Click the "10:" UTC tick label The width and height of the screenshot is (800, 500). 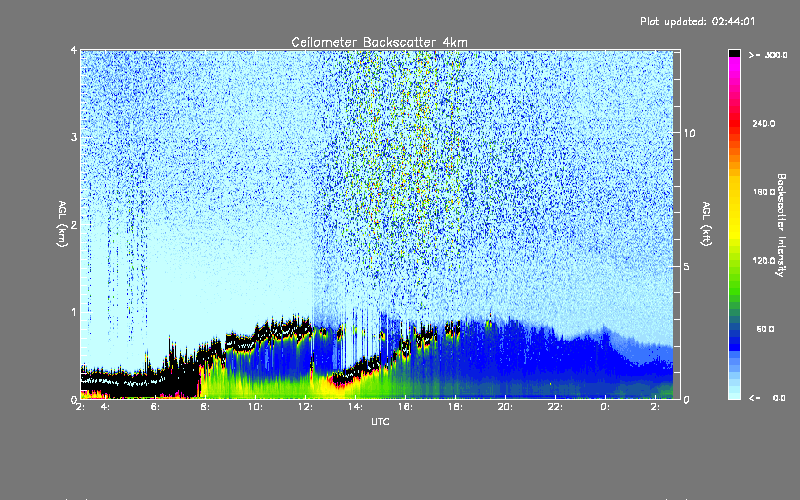(256, 407)
